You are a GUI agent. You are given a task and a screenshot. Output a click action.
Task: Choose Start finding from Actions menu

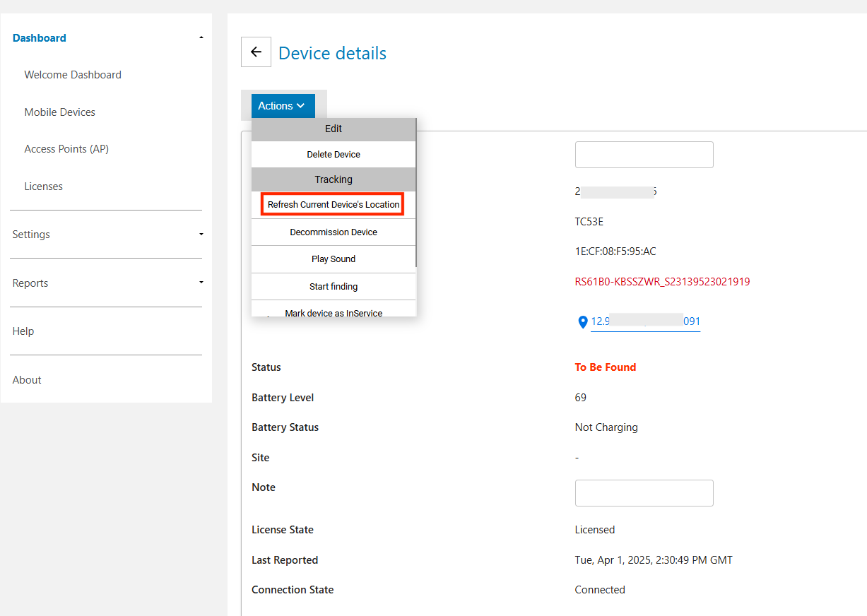pos(334,287)
